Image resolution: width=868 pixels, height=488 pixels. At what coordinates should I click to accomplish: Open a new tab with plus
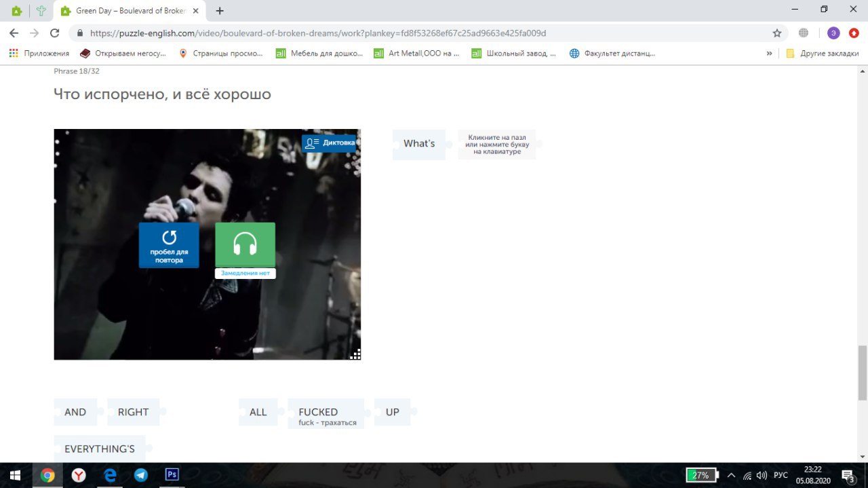(x=220, y=11)
